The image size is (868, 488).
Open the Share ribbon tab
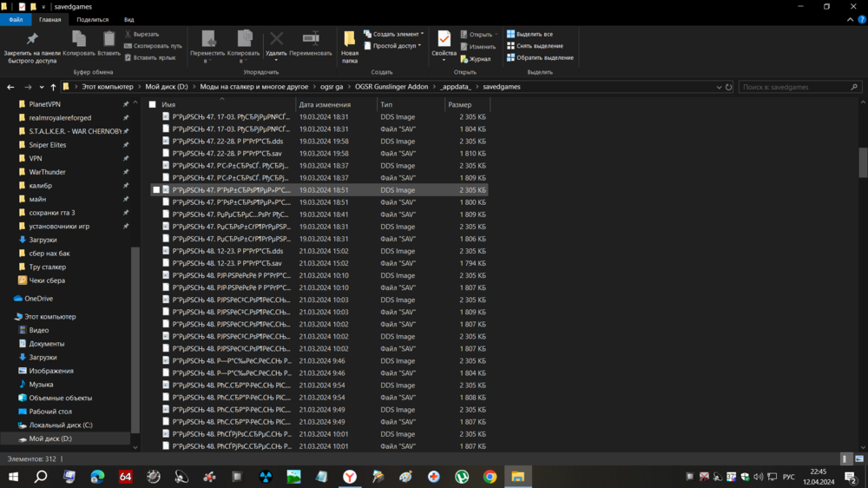pyautogui.click(x=92, y=19)
